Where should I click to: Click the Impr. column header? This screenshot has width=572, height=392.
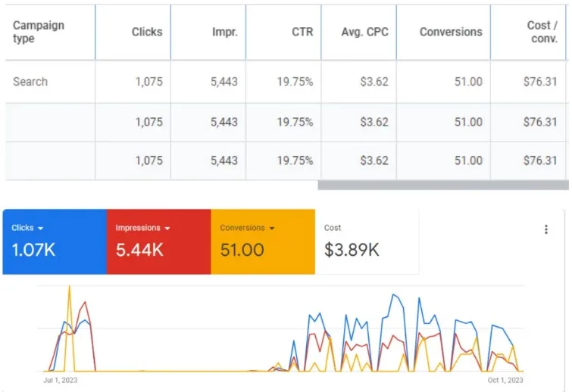tap(224, 32)
